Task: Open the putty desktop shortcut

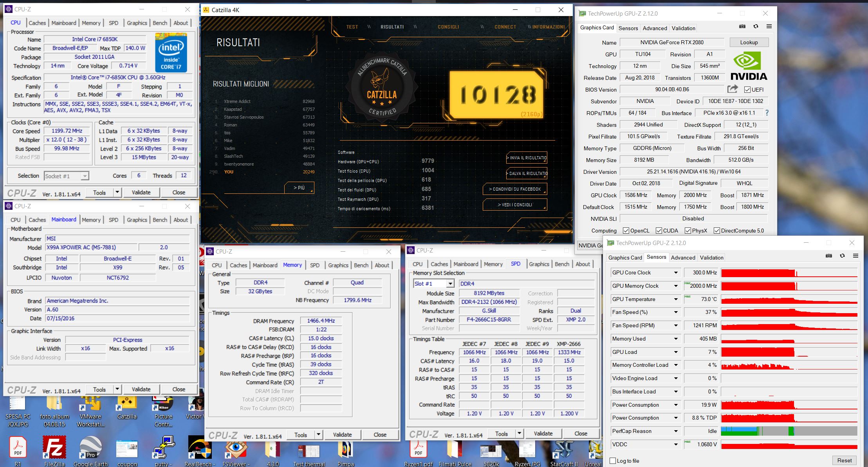Action: (163, 451)
